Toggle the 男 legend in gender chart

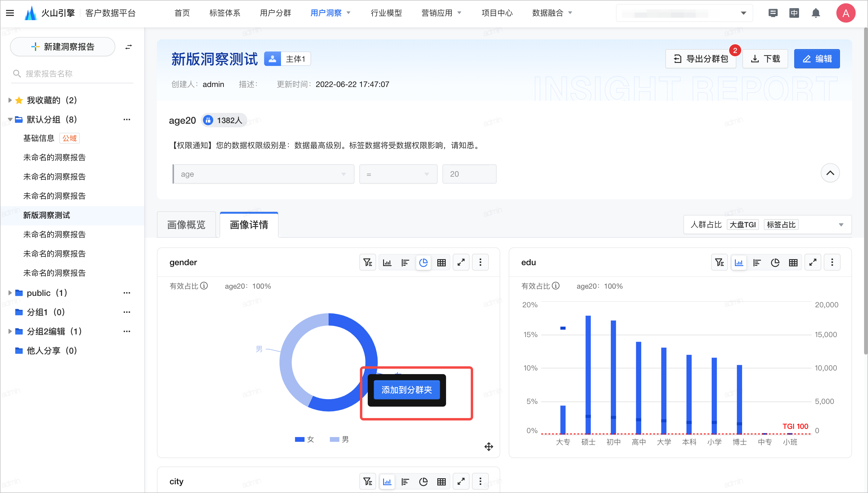click(x=339, y=439)
